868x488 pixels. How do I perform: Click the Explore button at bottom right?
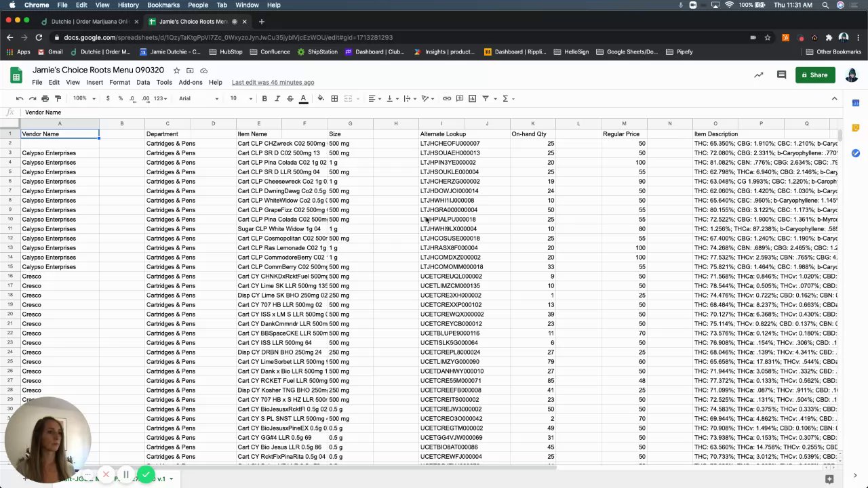tap(829, 479)
